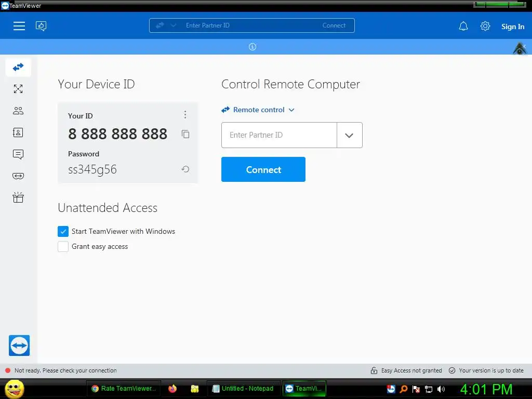This screenshot has height=399, width=532.
Task: Click Your version is up to date
Action: 491,370
